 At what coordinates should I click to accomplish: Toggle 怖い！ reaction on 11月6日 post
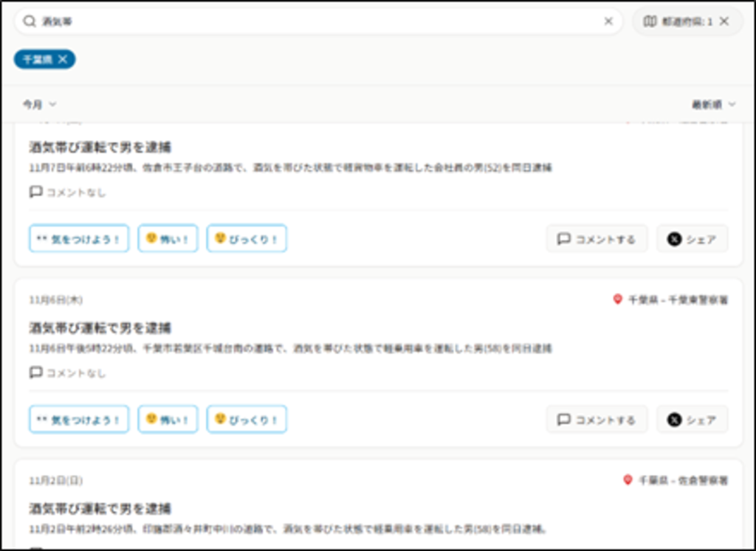tap(168, 420)
